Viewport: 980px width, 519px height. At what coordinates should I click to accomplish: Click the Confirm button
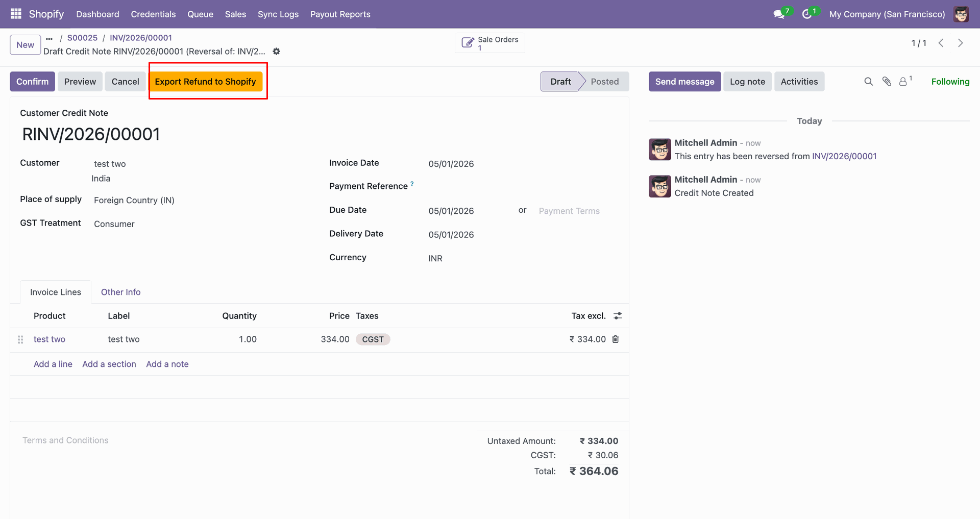coord(32,82)
